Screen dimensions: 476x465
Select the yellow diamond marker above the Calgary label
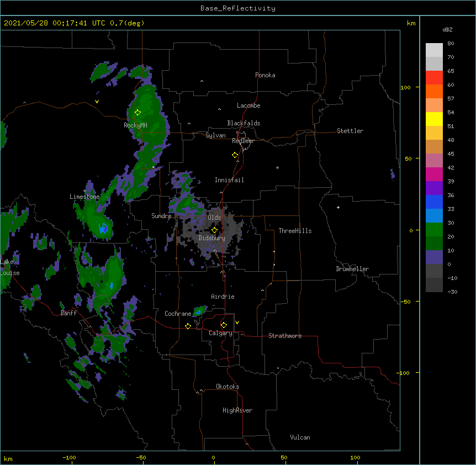[x=224, y=325]
